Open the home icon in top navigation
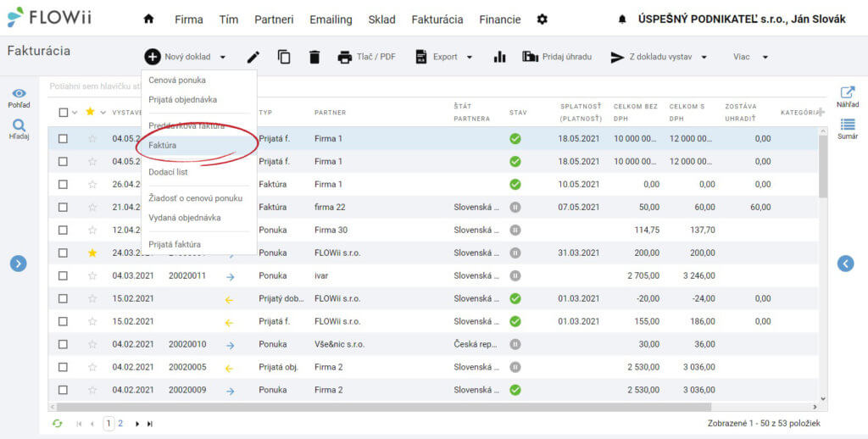 (148, 19)
